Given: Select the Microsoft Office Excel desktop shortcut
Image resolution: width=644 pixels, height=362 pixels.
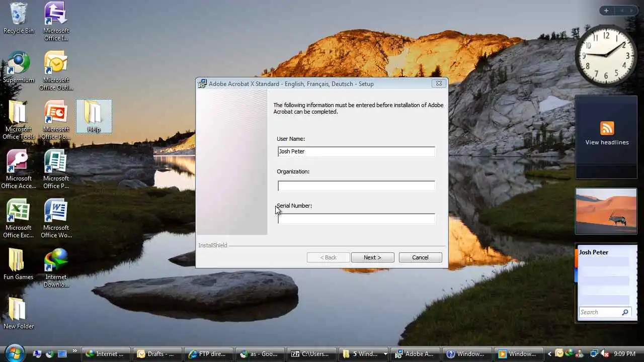Looking at the screenshot, I should click(19, 219).
